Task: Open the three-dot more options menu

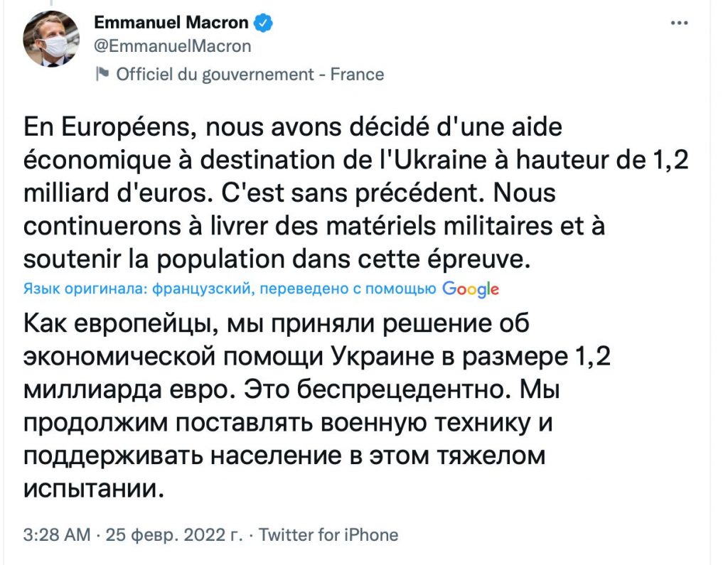Action: pyautogui.click(x=679, y=23)
